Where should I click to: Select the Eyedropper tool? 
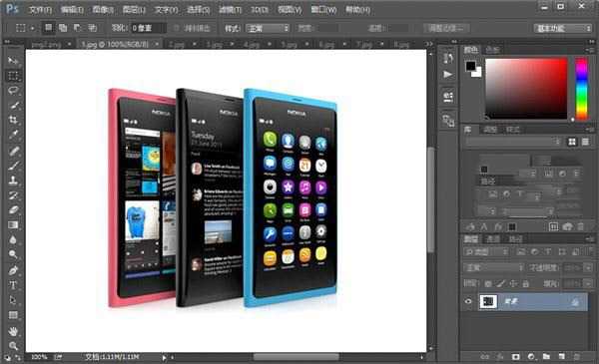point(13,135)
